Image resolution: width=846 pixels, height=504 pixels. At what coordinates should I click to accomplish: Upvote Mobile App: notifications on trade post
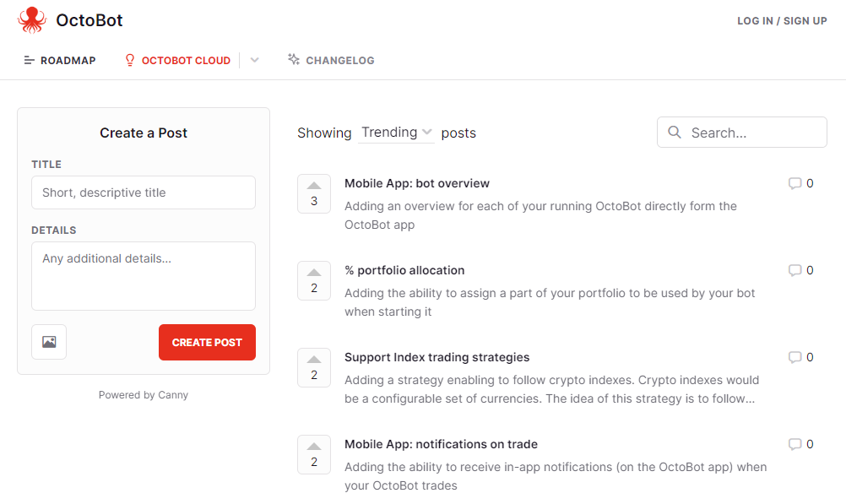[314, 454]
